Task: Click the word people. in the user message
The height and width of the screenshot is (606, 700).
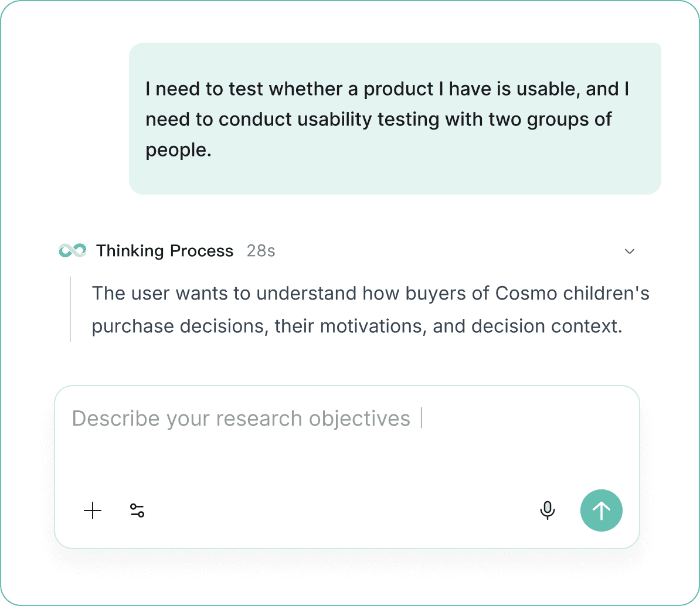Action: (179, 151)
